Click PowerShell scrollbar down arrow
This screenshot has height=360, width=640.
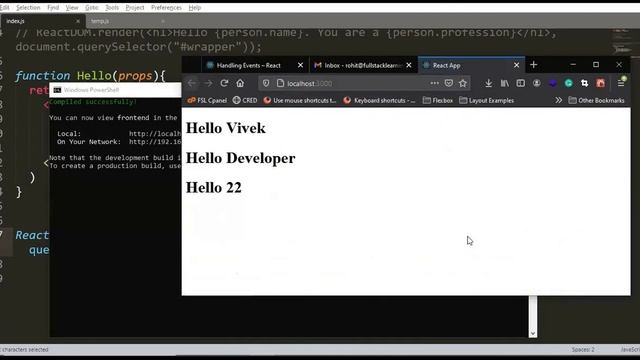coord(533,333)
